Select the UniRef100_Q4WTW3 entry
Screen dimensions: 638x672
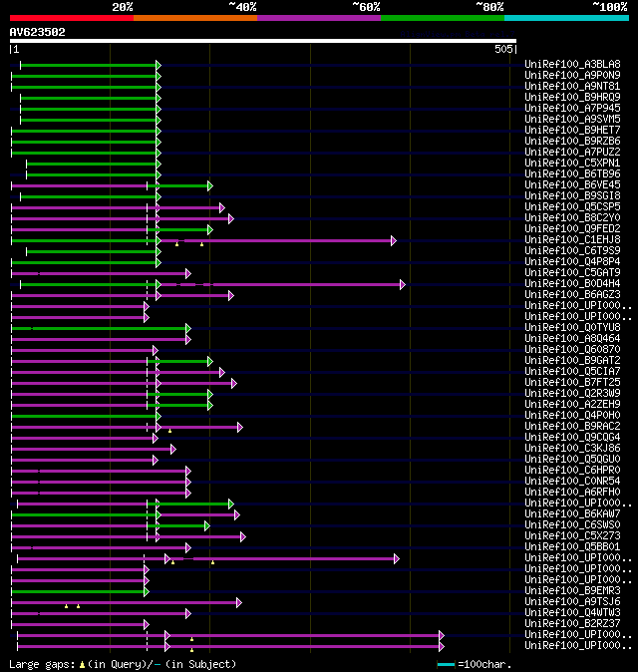[572, 613]
